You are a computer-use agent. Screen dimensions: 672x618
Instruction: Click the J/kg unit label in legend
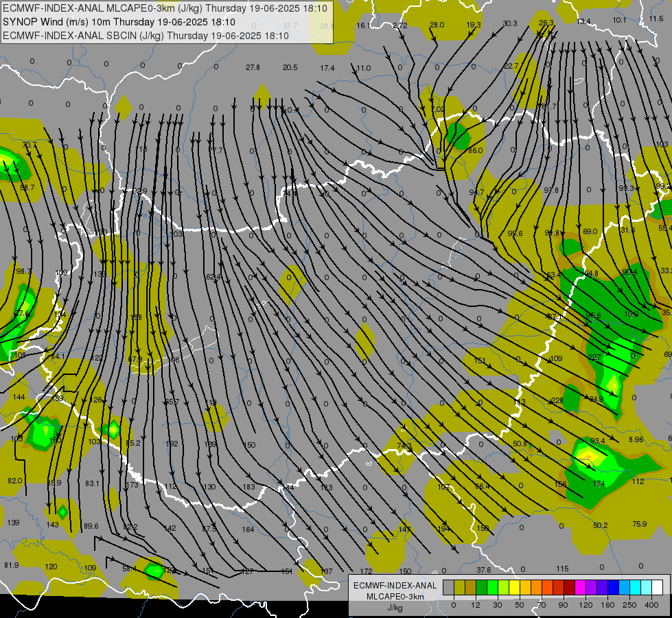coord(395,608)
